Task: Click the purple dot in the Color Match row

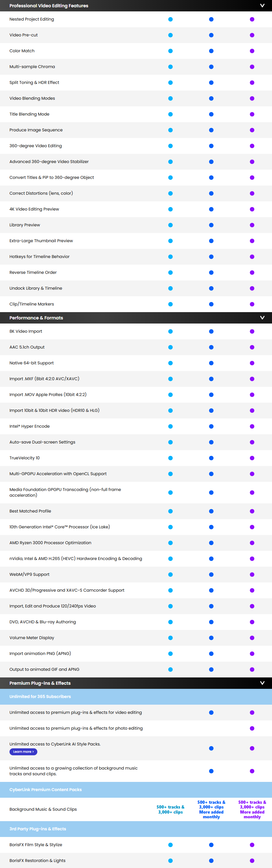Action: [252, 51]
